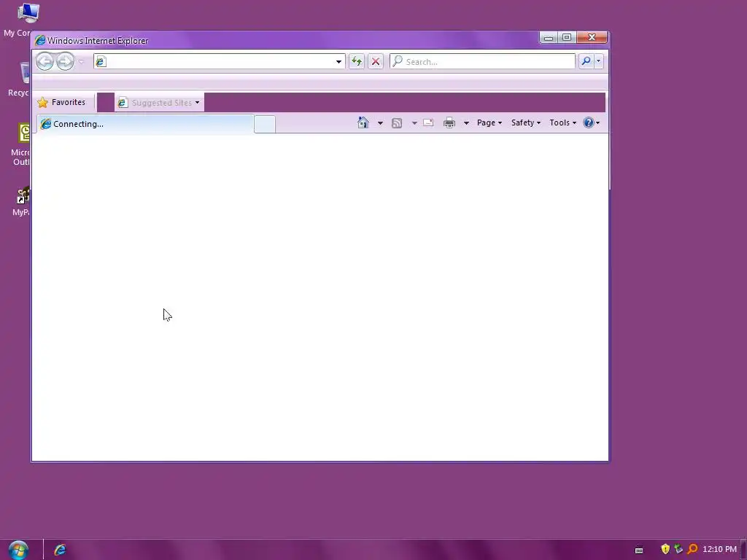This screenshot has width=747, height=560.
Task: Expand the Print options dropdown arrow
Action: tap(466, 122)
